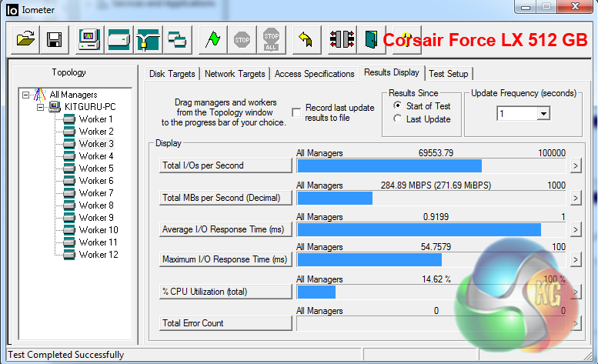Save test configuration floppy icon
This screenshot has width=598, height=364.
[x=54, y=40]
